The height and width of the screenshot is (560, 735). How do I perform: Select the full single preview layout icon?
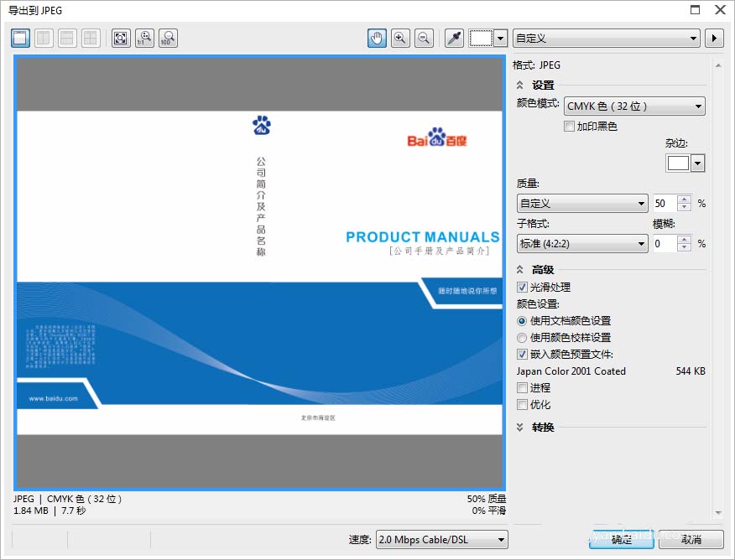[21, 38]
